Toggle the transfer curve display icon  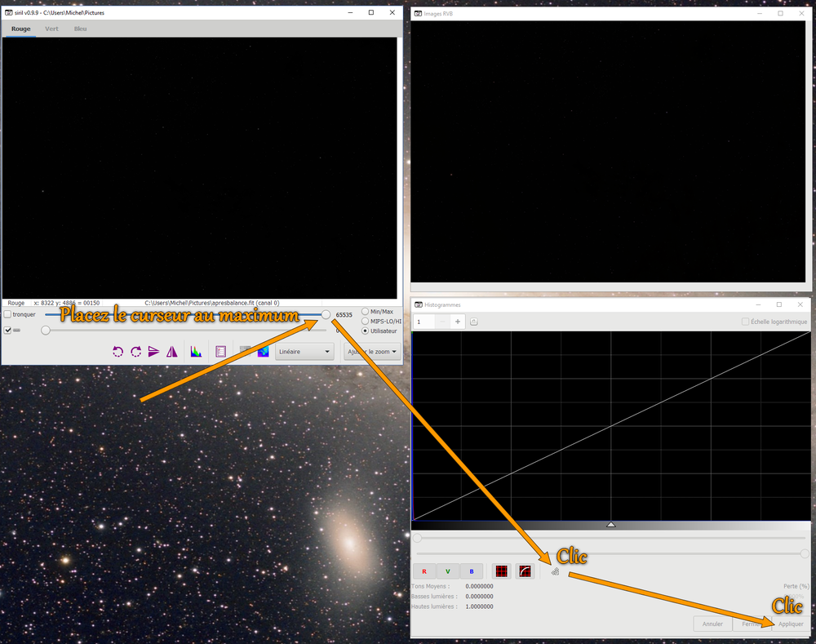pyautogui.click(x=525, y=571)
